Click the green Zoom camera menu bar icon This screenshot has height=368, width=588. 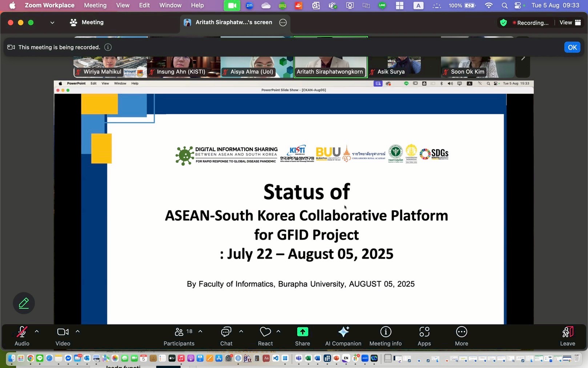231,5
